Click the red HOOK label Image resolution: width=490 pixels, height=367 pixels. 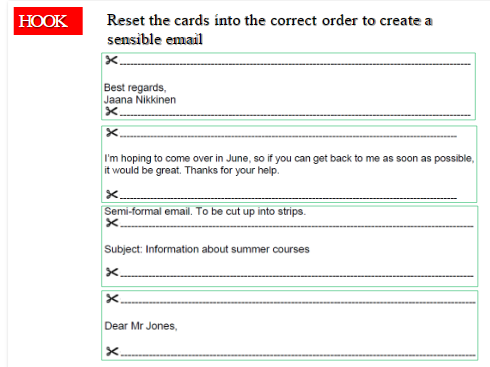48,21
